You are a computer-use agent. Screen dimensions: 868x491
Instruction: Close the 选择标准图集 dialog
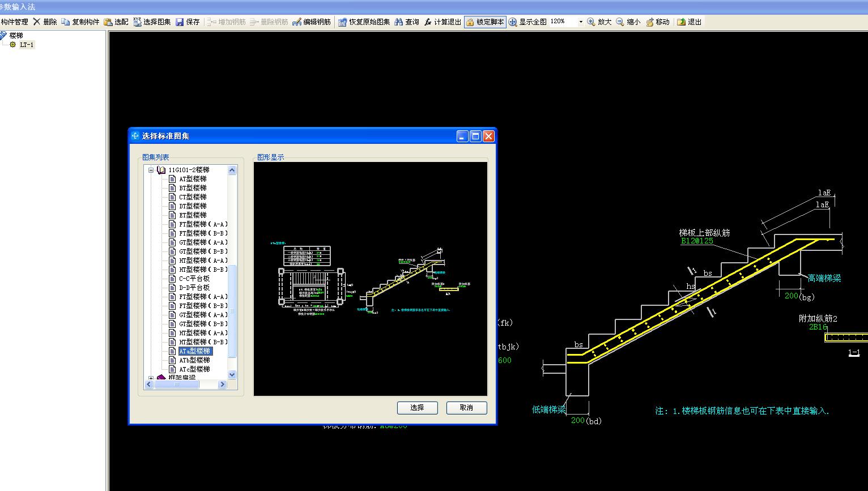click(488, 136)
